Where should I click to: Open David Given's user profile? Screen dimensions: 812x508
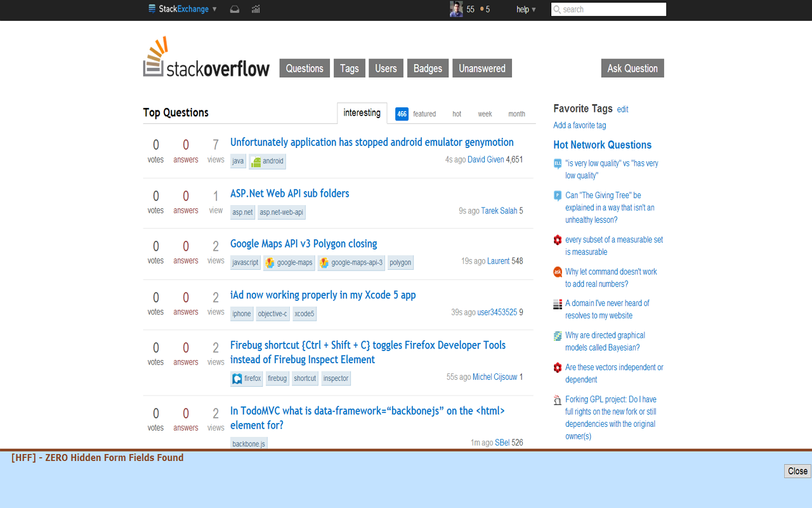coord(486,160)
